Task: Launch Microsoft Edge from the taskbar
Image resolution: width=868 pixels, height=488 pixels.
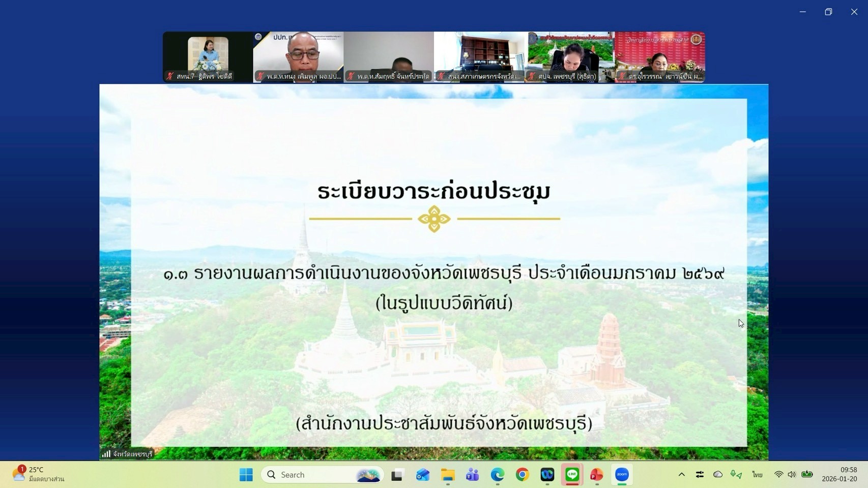Action: click(x=497, y=475)
